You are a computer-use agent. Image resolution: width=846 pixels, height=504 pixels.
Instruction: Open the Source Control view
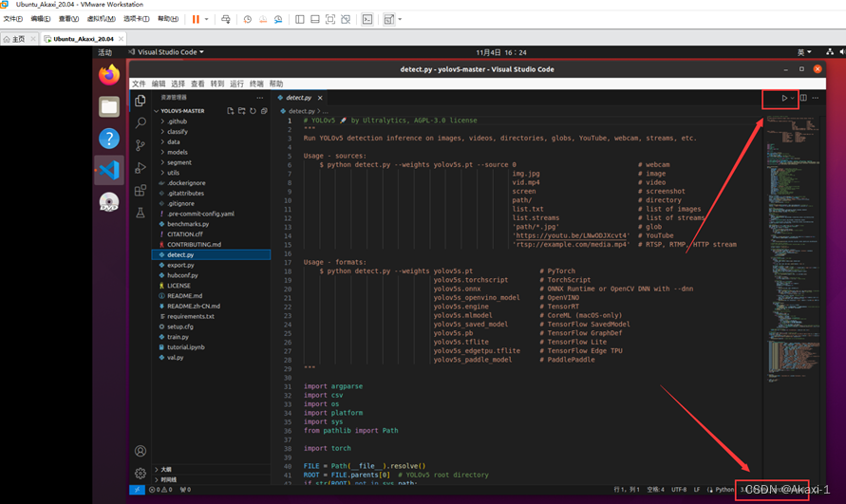tap(141, 145)
